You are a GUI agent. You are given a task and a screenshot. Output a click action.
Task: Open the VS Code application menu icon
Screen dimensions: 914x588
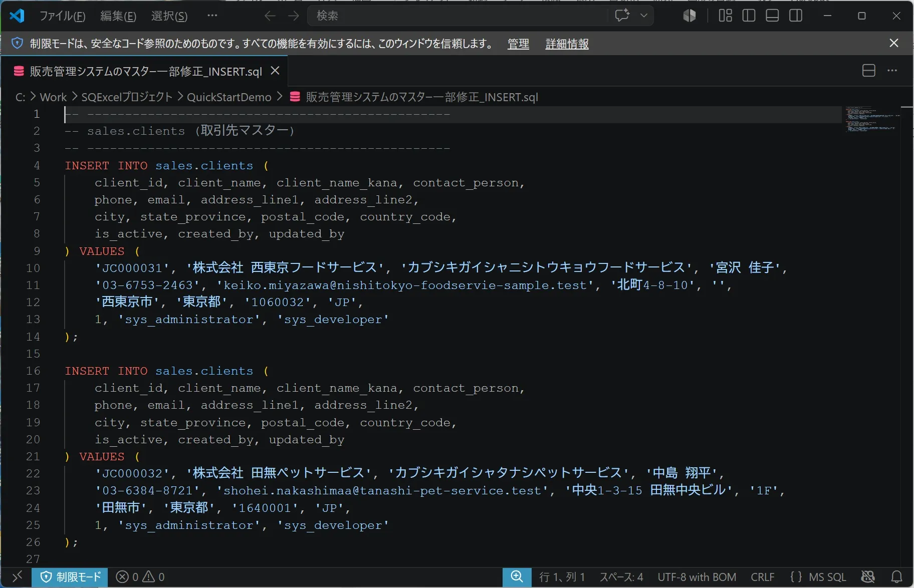17,16
